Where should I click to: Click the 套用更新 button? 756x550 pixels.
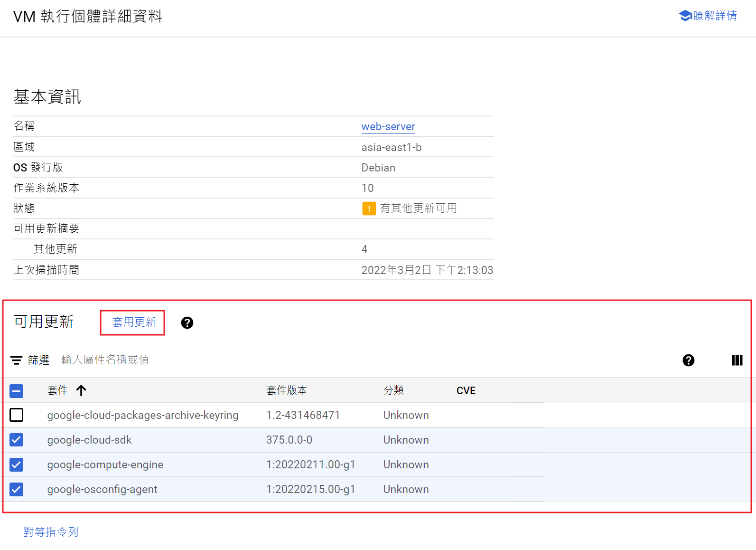[x=134, y=322]
